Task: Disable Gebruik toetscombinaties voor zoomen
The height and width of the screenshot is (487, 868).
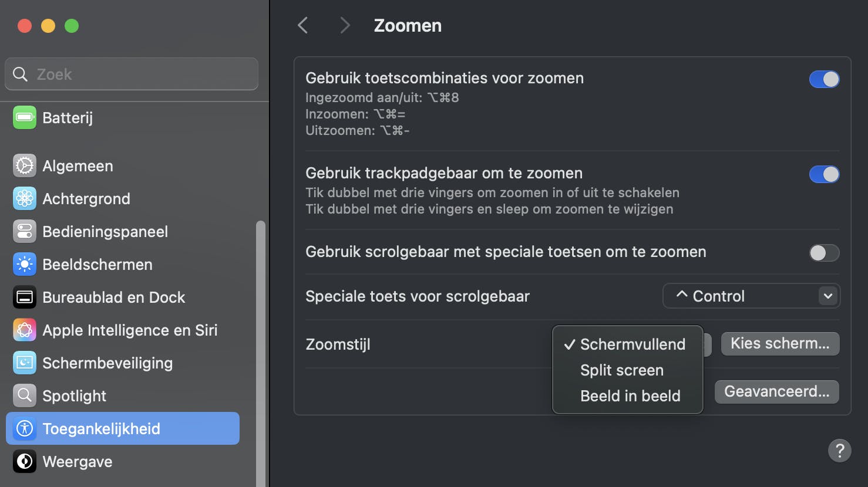Action: (824, 79)
